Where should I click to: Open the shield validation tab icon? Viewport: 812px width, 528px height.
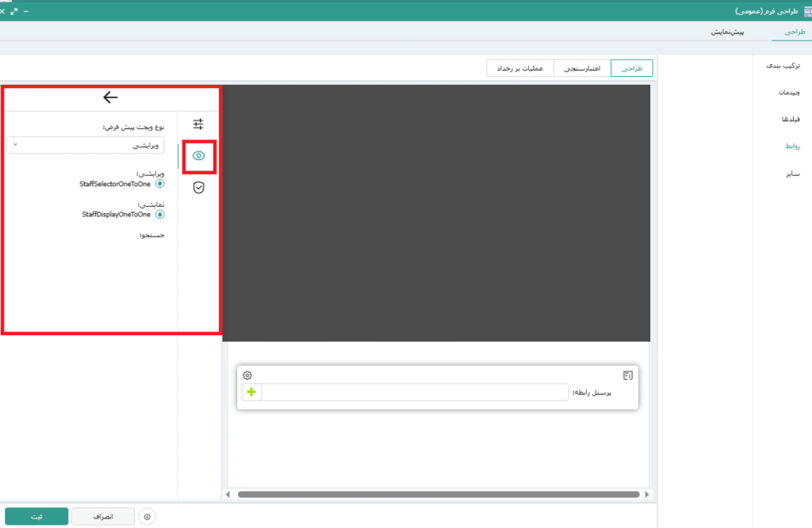pyautogui.click(x=198, y=187)
